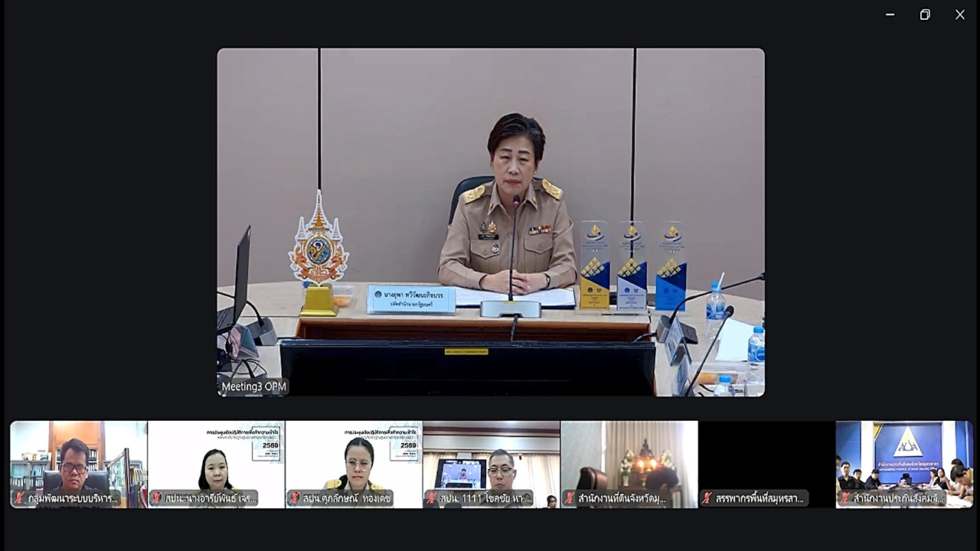Click the red mic icon beside สปน.ศุภลักษณ์ ทองเดช
Viewport: 980px width, 551px height.
tap(295, 497)
